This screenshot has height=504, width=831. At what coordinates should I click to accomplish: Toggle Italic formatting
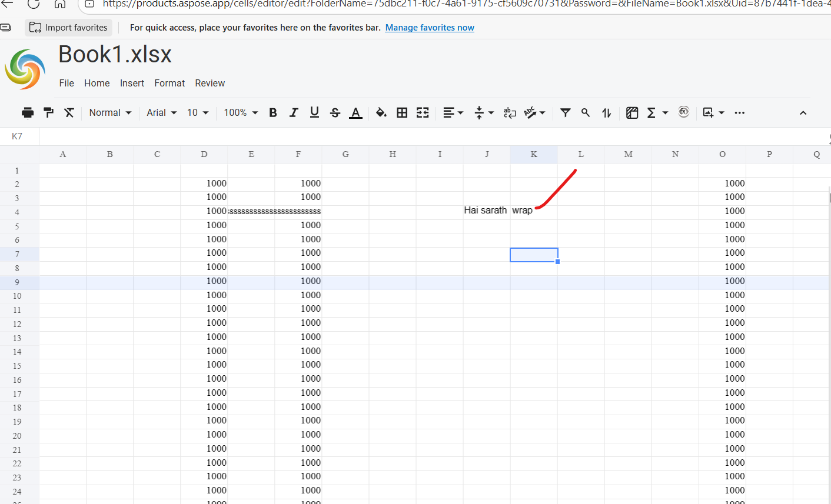[x=294, y=113]
